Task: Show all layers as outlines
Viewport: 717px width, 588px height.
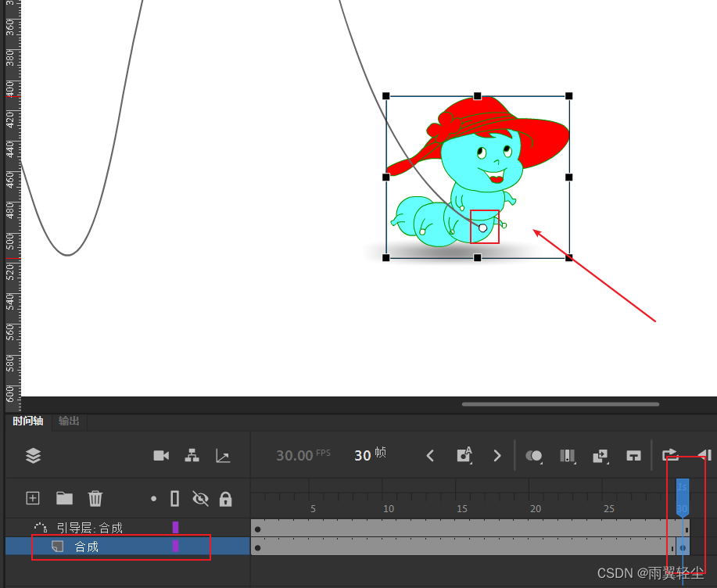Action: tap(174, 498)
